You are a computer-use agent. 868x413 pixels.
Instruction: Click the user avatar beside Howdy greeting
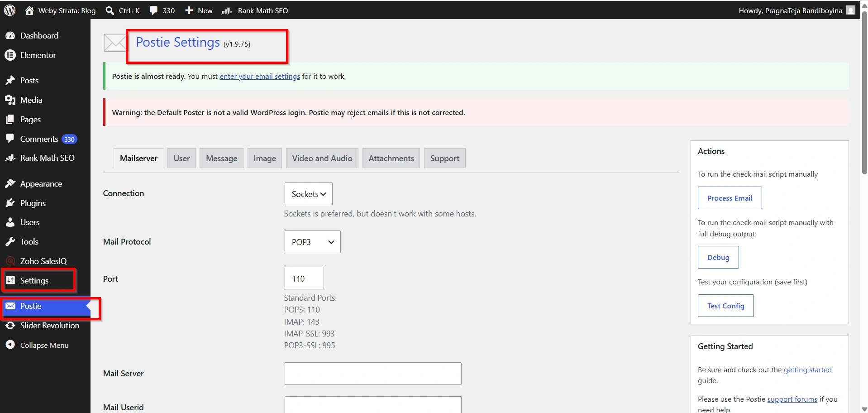click(851, 10)
